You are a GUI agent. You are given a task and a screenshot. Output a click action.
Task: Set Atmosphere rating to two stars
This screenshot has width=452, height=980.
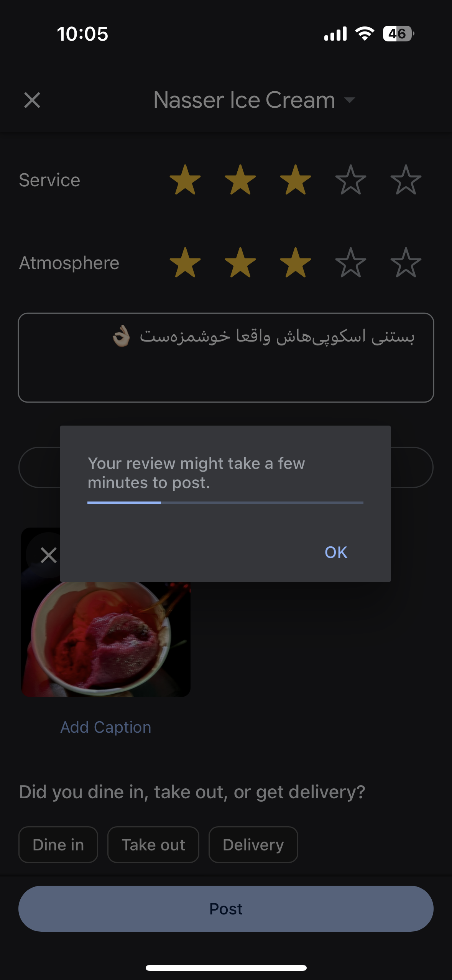tap(240, 263)
